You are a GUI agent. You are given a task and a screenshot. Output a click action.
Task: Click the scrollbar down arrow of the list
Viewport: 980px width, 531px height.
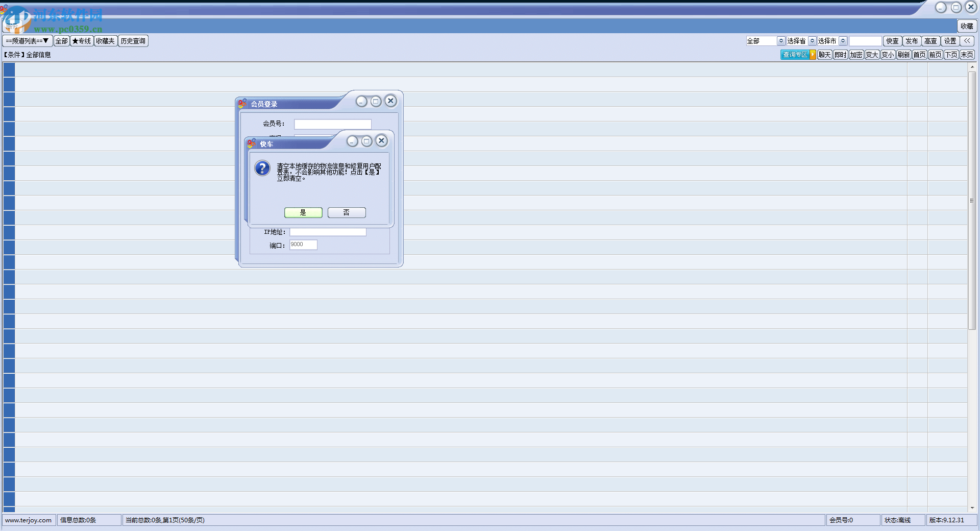pyautogui.click(x=972, y=508)
